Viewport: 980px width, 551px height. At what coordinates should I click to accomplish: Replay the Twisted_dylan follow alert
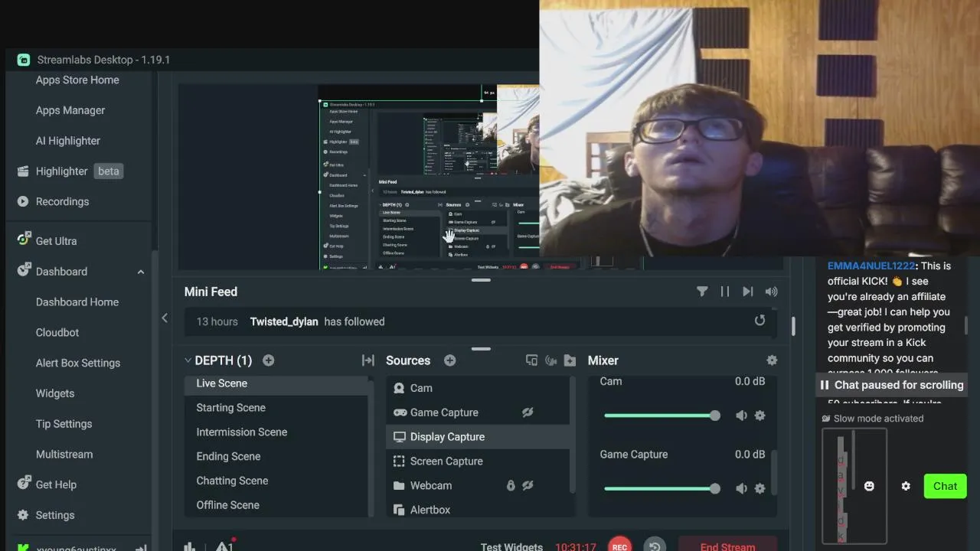point(759,321)
